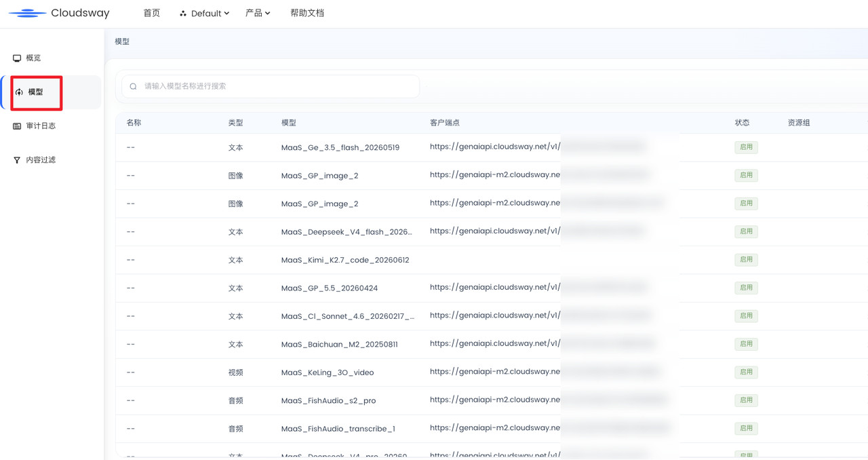Click the -- name cell in MaaS_GP_5.5 row
Screen dimensions: 868x460
131,288
